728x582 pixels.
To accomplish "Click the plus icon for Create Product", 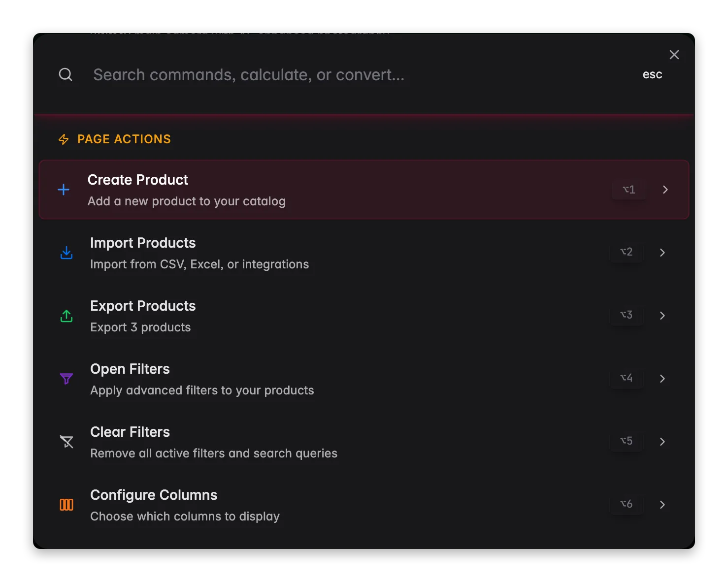I will coord(64,190).
